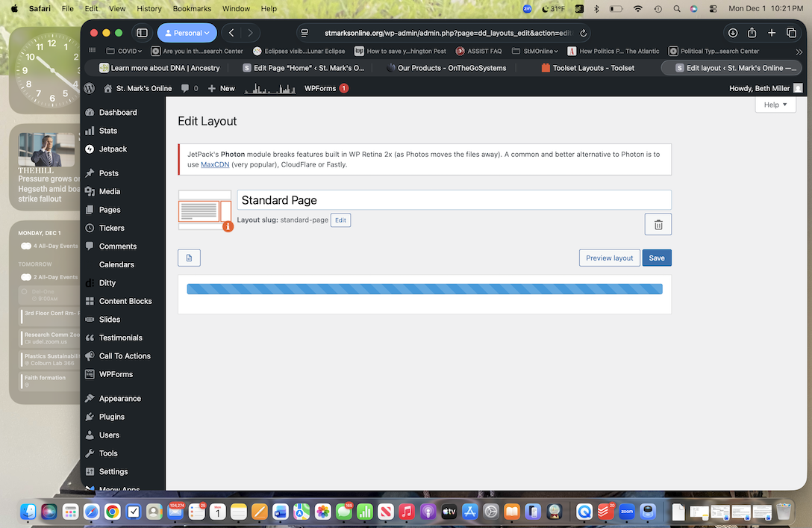Show Safari tab overview
812x528 pixels.
tap(791, 33)
